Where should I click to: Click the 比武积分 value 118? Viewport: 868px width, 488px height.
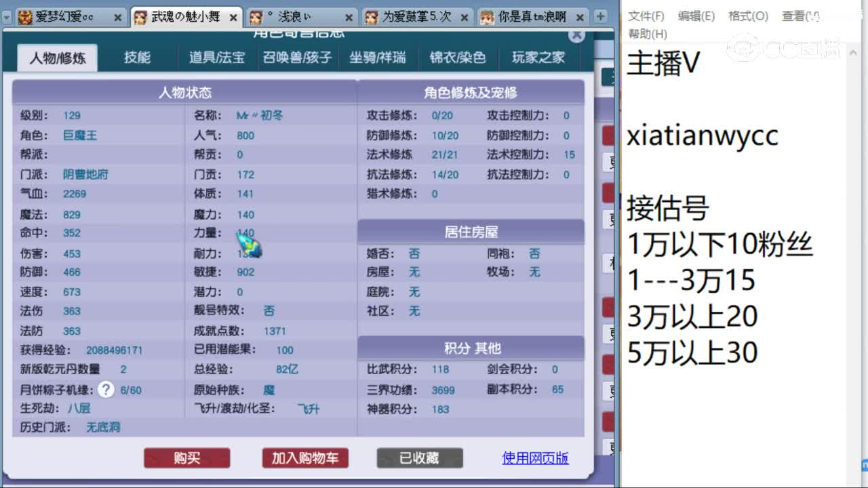(441, 369)
